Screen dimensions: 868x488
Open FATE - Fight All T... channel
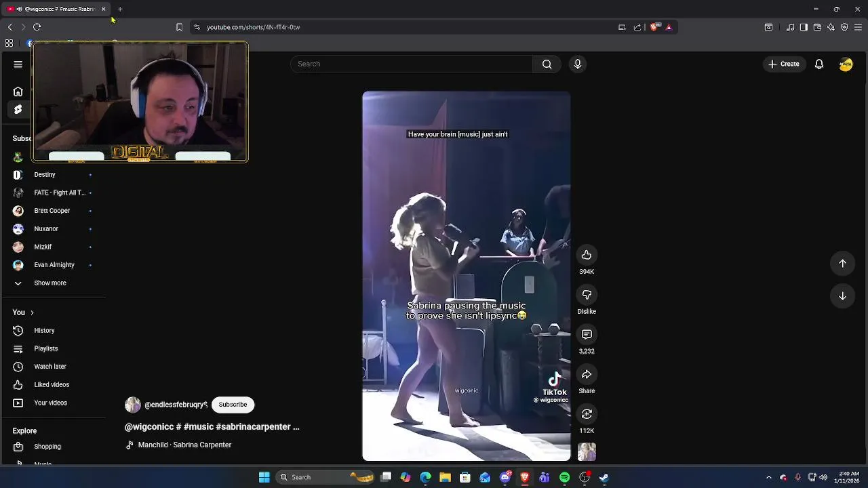tap(60, 192)
